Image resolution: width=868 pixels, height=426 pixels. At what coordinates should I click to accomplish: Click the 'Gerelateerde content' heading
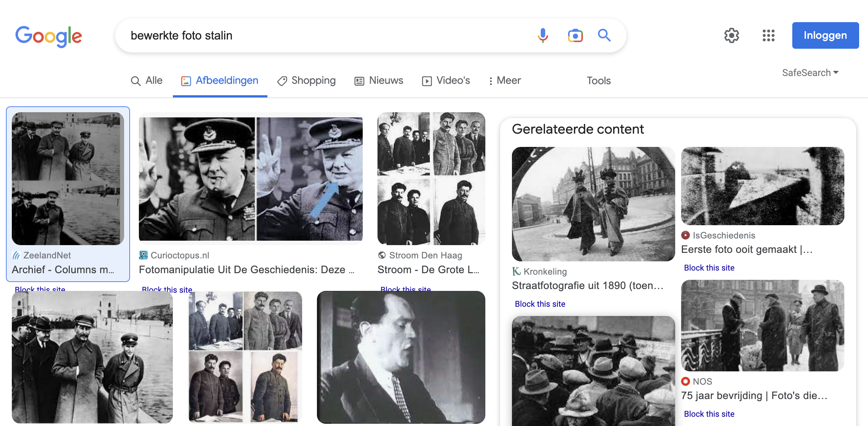pos(578,129)
